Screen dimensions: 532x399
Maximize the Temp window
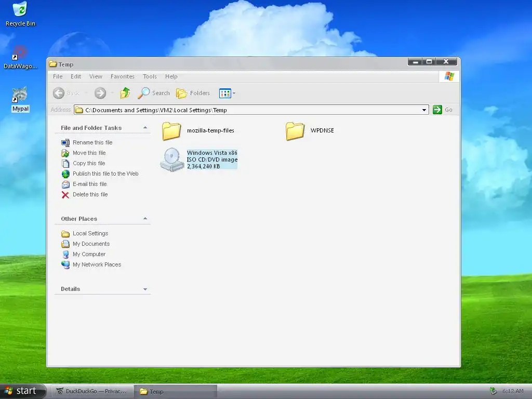click(x=429, y=61)
